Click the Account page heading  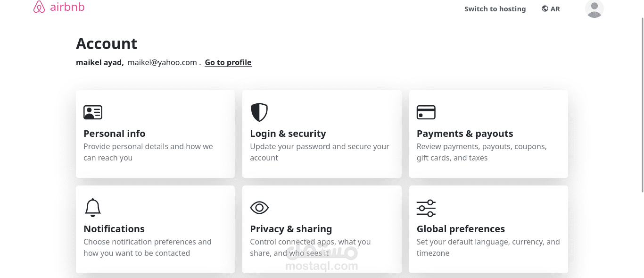(107, 43)
